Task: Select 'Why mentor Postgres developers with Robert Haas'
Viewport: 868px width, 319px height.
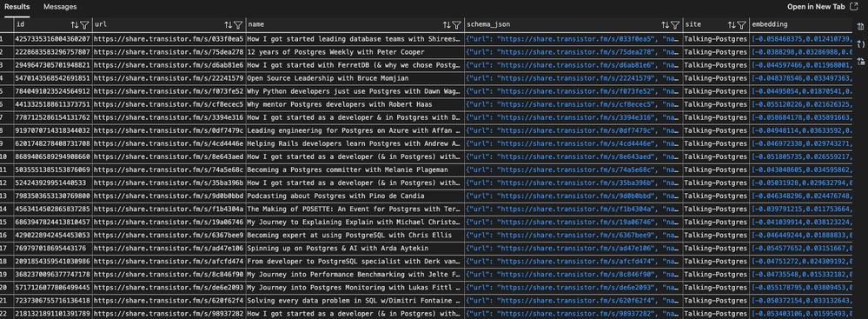Action: click(354, 104)
